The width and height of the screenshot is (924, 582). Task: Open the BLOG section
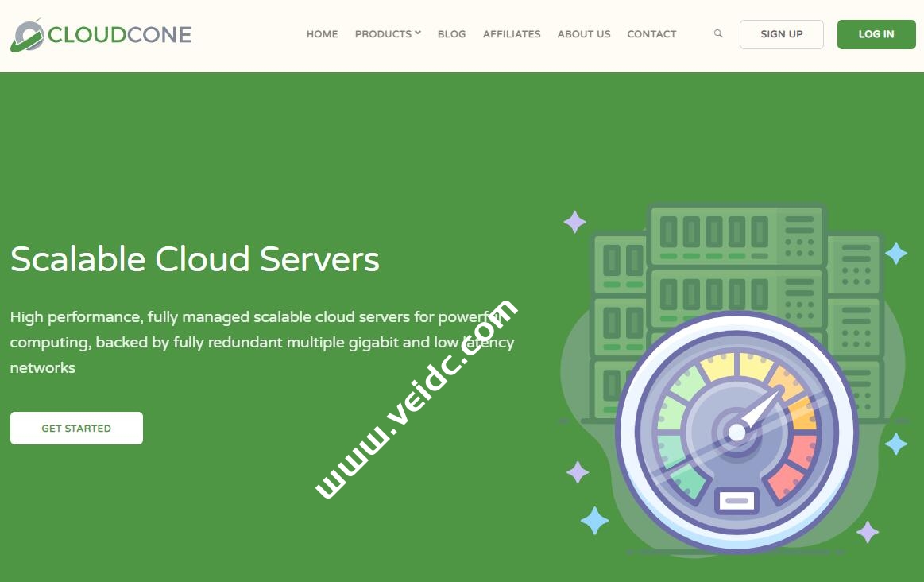[x=451, y=34]
